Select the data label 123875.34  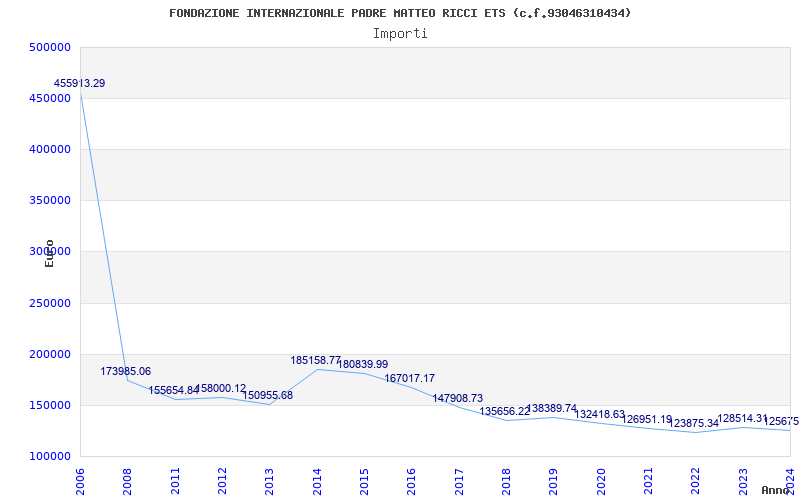[694, 423]
